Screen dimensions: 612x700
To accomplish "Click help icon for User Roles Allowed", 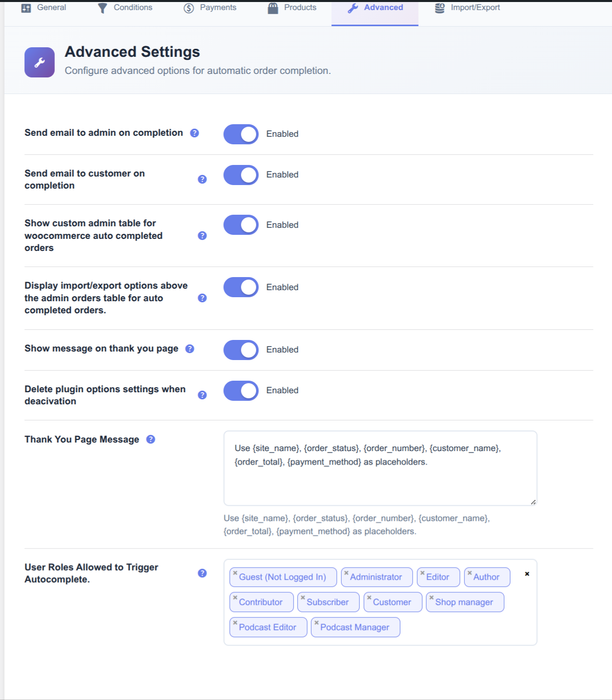I will [x=202, y=573].
